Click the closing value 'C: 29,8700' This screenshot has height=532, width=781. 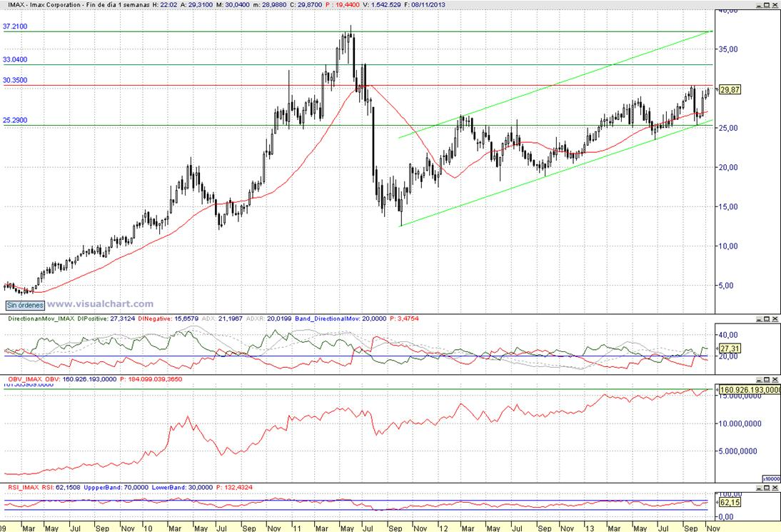[306, 4]
